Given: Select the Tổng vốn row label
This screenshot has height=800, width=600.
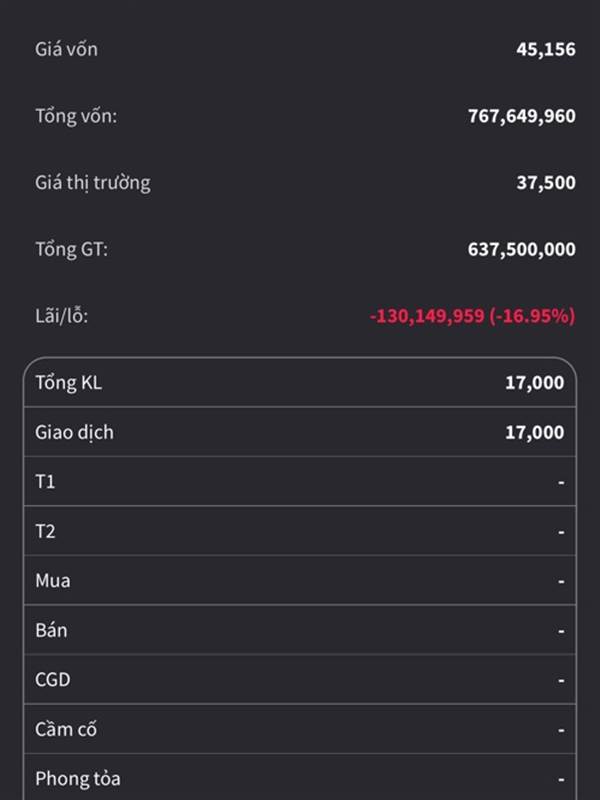Looking at the screenshot, I should point(76,116).
